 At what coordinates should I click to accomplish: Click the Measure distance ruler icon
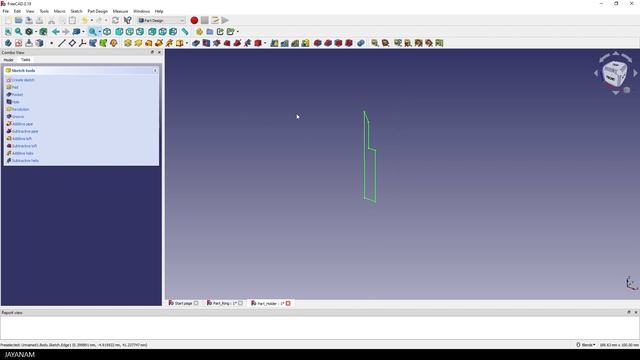(185, 31)
